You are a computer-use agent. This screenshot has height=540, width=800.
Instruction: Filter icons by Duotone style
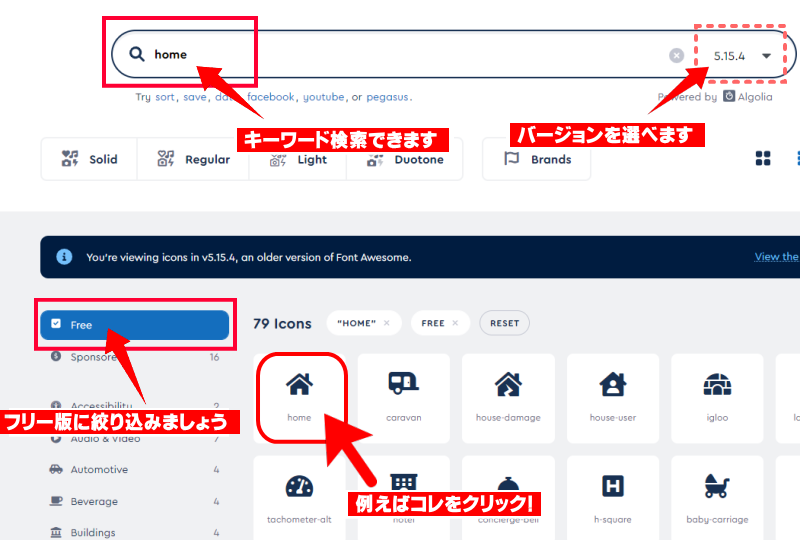[x=405, y=160]
